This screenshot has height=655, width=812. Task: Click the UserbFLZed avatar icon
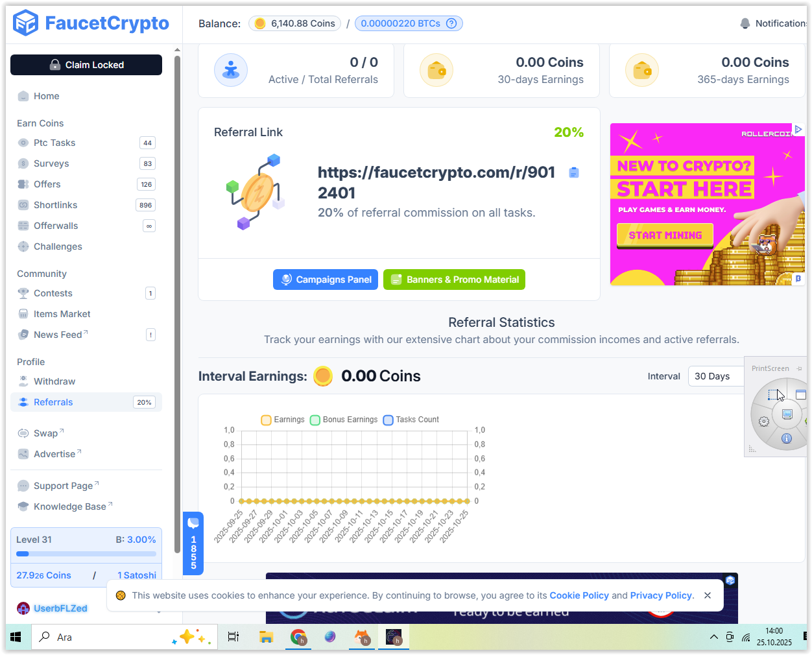(23, 608)
